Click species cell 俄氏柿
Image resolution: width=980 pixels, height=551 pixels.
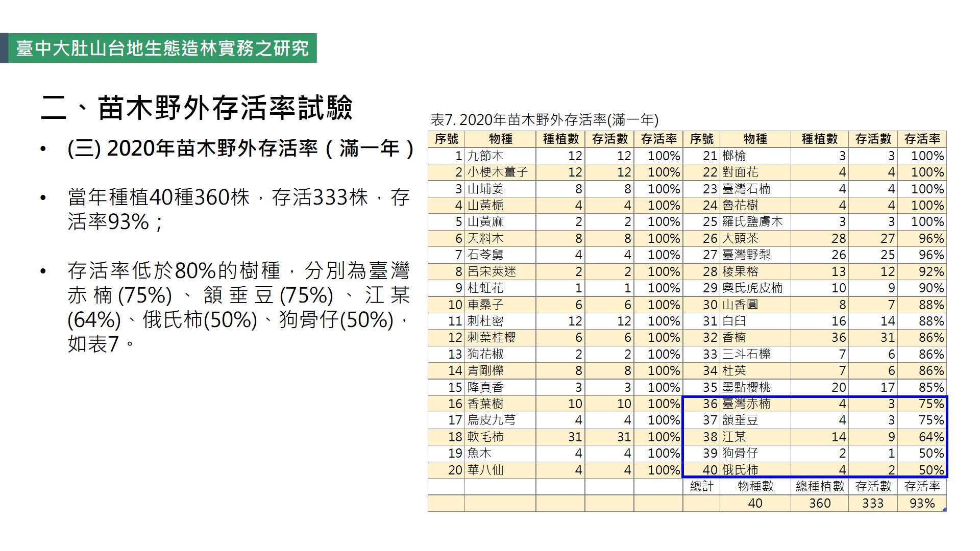tap(755, 470)
